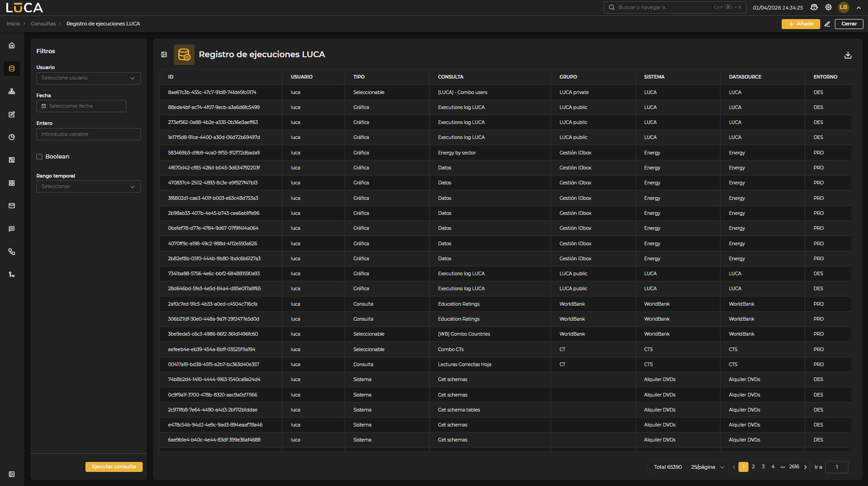
Task: Go to the previous results page
Action: tap(734, 467)
